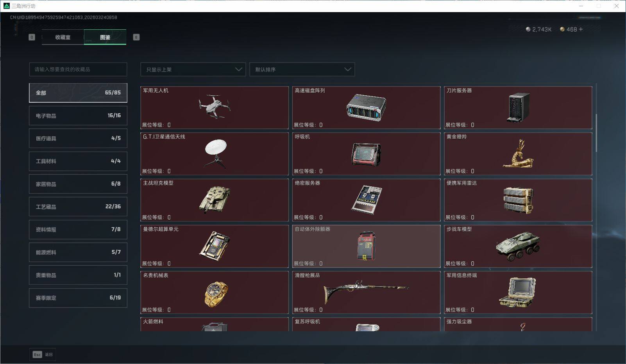The height and width of the screenshot is (364, 626).
Task: Expand the 只显示上架 chevron arrow
Action: click(x=238, y=69)
